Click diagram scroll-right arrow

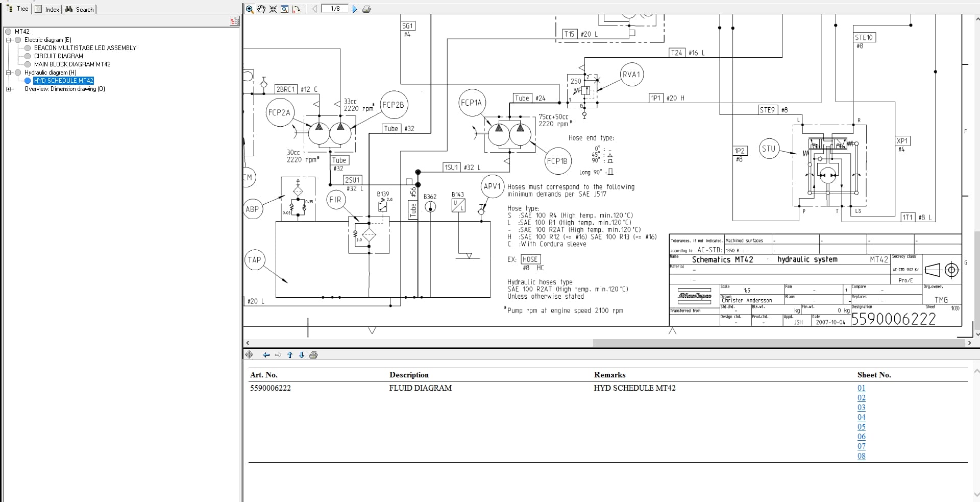coord(969,343)
